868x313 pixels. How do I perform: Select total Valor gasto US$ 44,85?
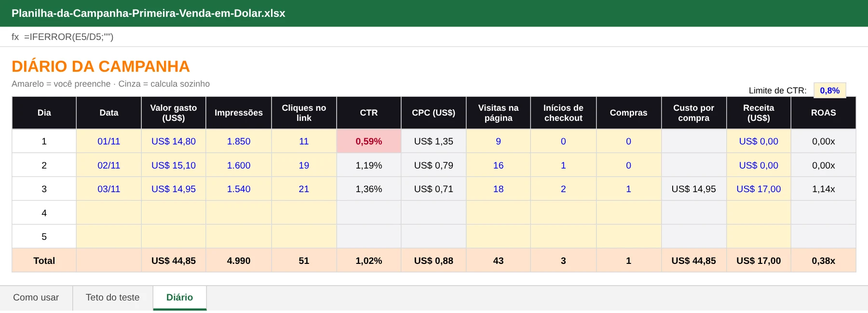(x=174, y=261)
